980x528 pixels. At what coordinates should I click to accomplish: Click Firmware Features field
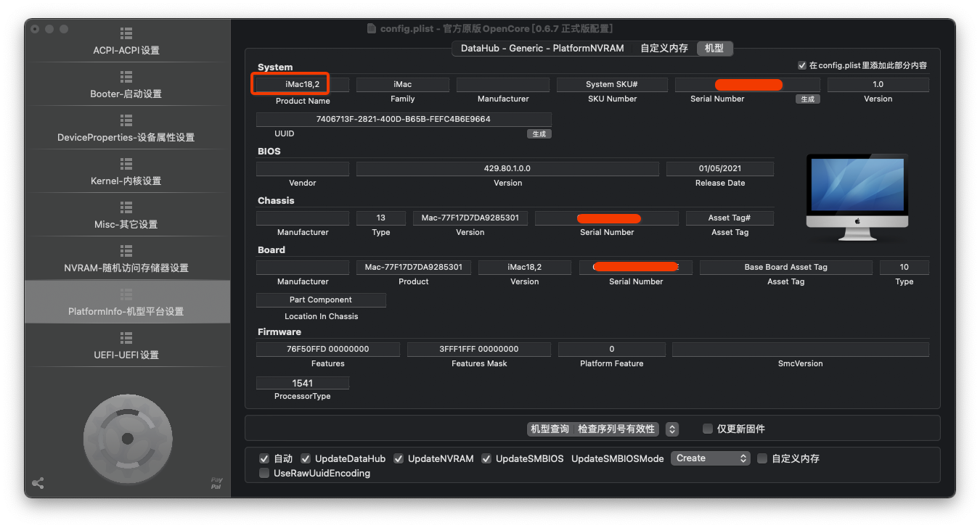(x=328, y=349)
